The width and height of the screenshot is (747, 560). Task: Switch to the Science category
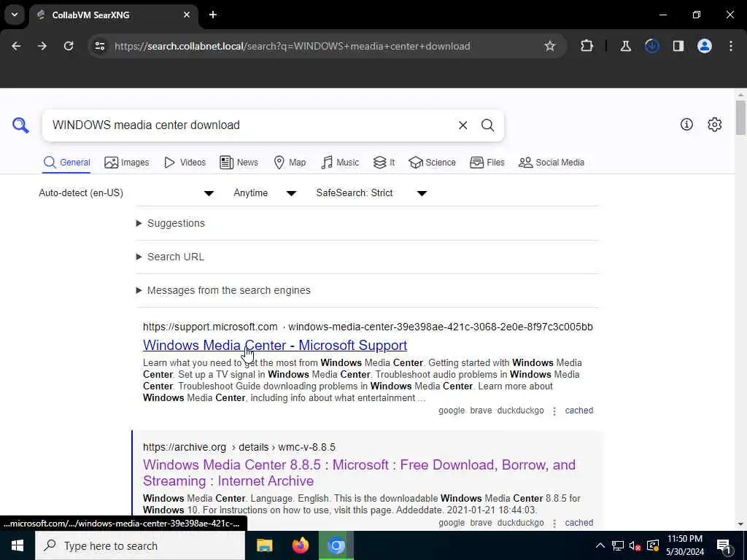432,163
